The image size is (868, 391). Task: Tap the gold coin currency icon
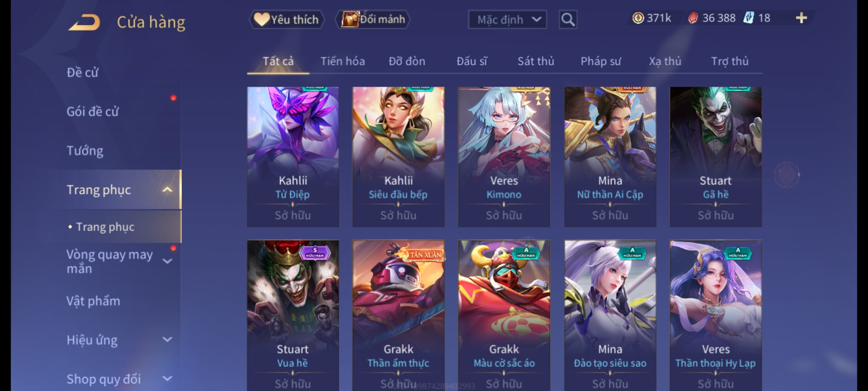tap(638, 18)
